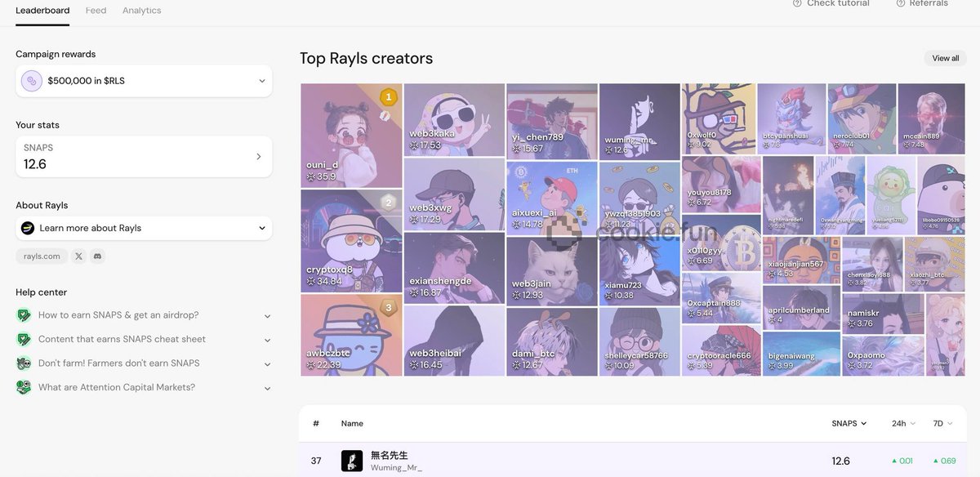Click the arrow on the SNAPS stats card

(259, 156)
